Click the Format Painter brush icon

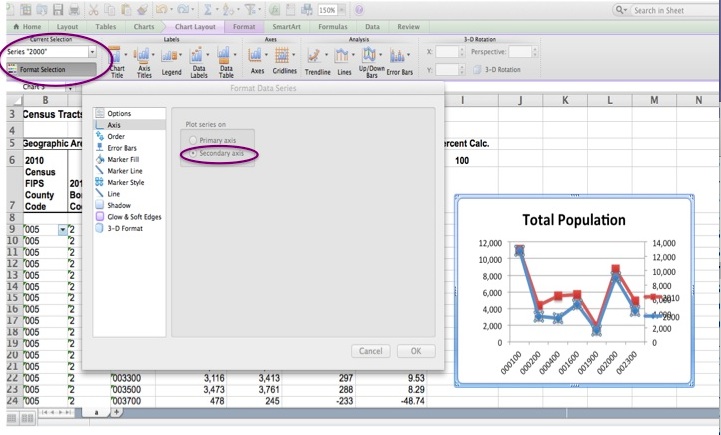click(142, 9)
